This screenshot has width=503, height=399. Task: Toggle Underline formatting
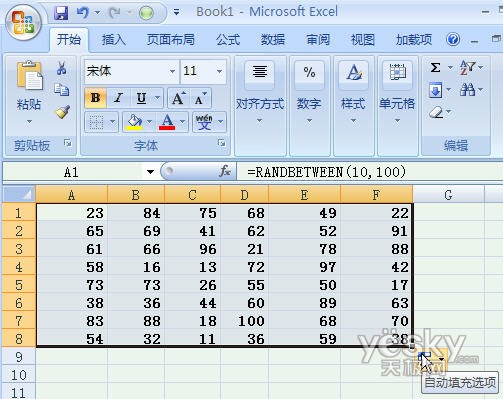(x=141, y=98)
